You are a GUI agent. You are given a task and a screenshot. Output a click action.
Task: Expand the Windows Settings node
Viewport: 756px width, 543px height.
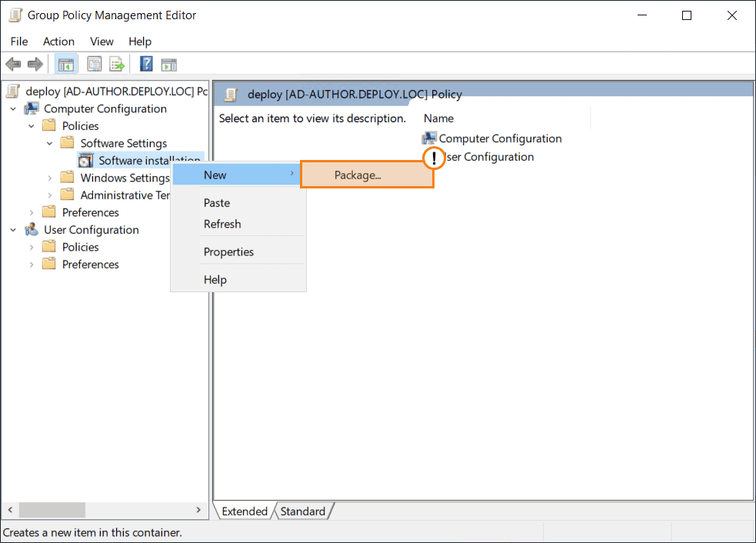click(x=50, y=178)
